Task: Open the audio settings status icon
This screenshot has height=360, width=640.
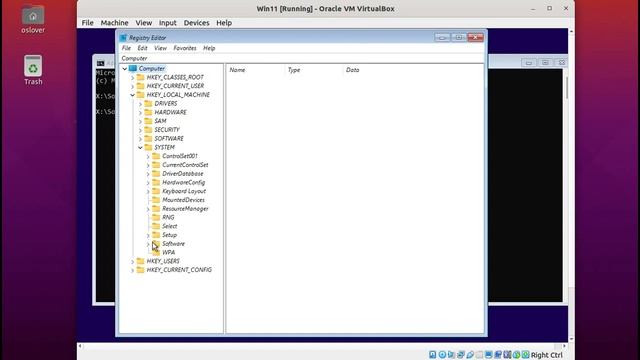Action: 451,355
